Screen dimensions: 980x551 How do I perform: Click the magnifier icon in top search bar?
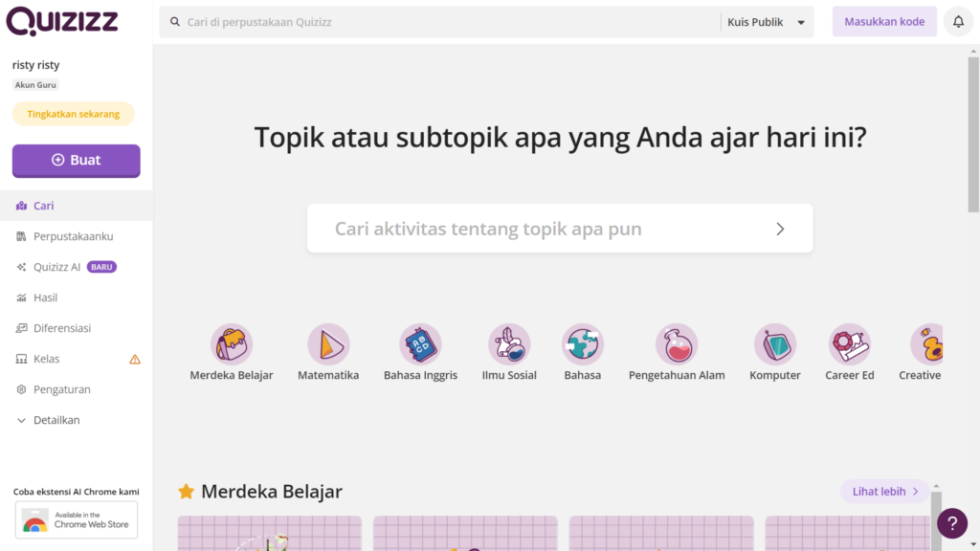[175, 22]
